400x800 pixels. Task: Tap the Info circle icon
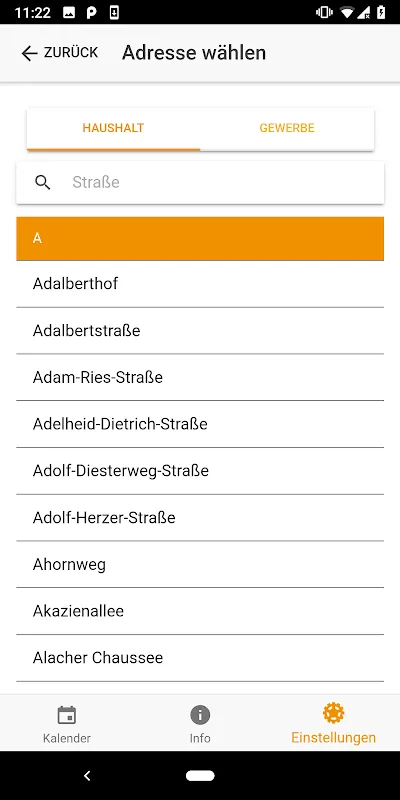coord(200,715)
